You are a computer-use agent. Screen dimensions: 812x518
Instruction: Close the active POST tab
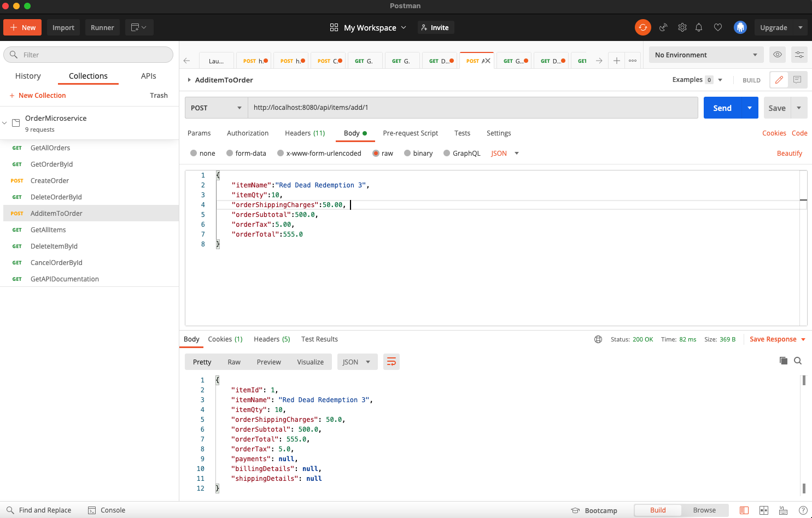[x=487, y=61]
